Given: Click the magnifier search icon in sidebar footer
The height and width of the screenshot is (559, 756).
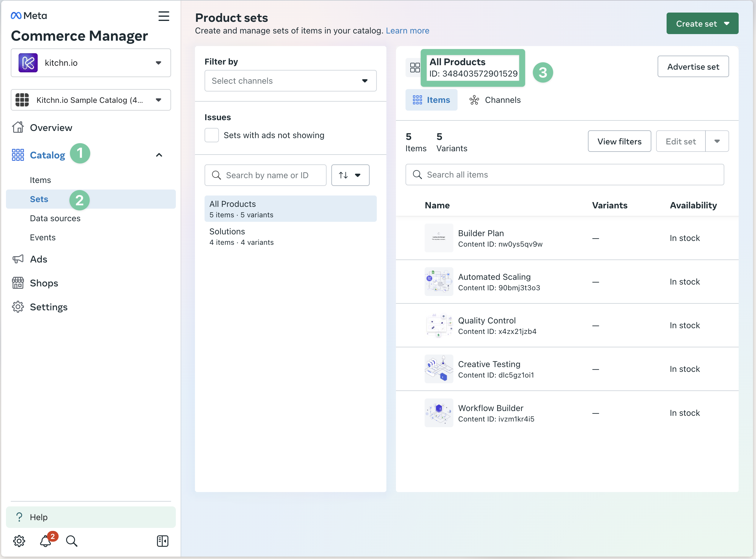Looking at the screenshot, I should pos(72,541).
